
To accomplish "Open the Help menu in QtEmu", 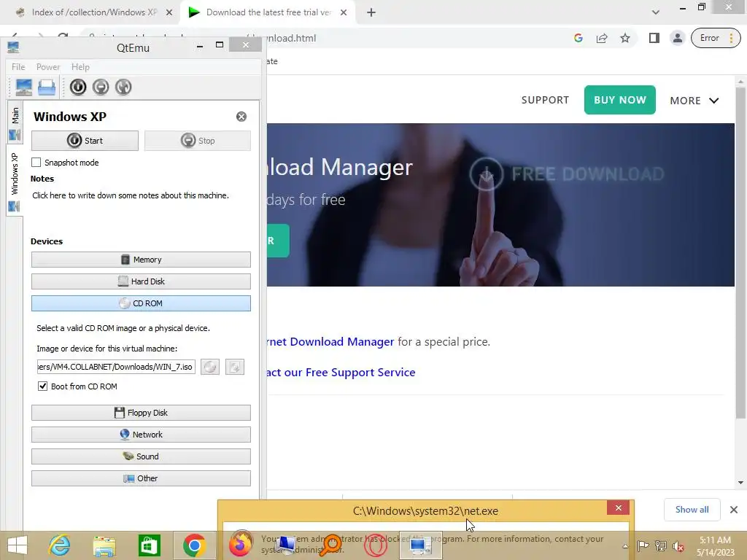I will (80, 67).
